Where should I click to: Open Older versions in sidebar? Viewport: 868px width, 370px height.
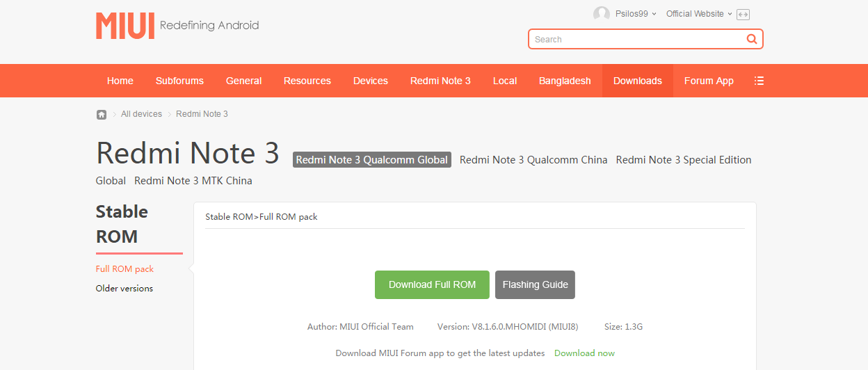(x=124, y=289)
